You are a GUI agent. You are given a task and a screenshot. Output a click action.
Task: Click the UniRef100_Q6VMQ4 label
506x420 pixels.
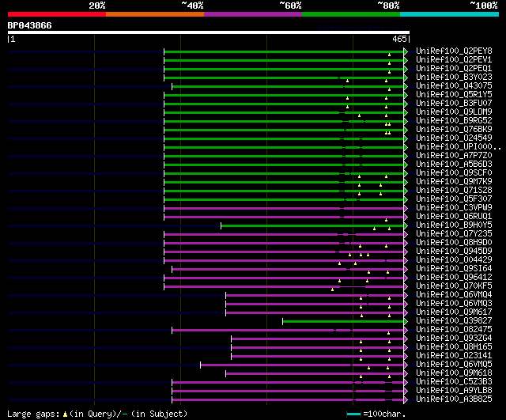click(x=454, y=295)
